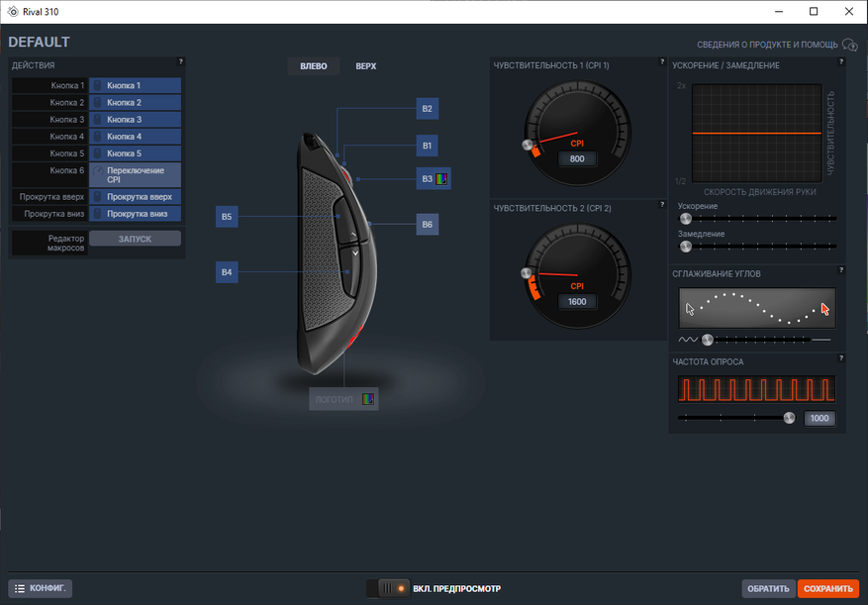Revert changes with ОБРАТИТЬ

tap(768, 588)
